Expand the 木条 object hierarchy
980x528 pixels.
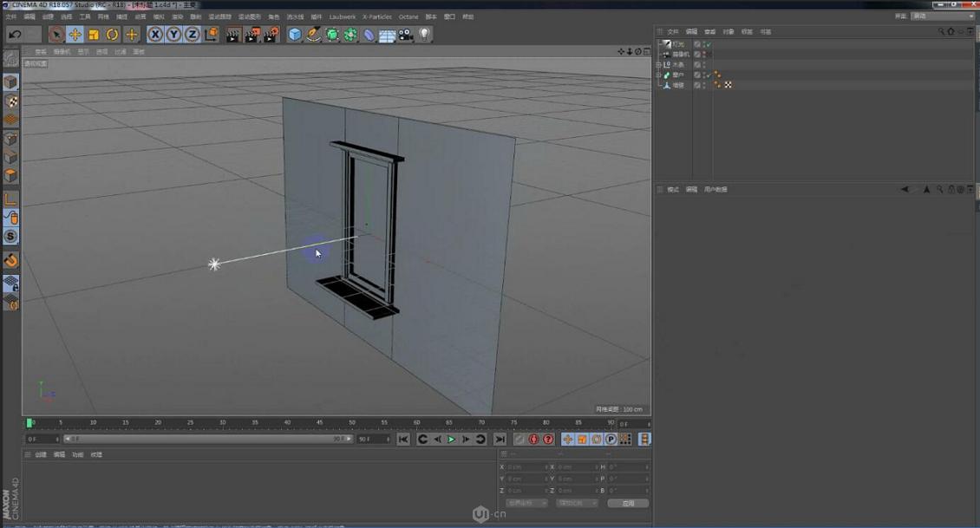[658, 64]
